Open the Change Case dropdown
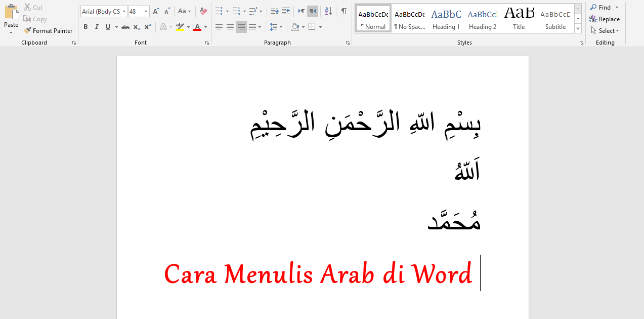This screenshot has width=644, height=319. (185, 11)
